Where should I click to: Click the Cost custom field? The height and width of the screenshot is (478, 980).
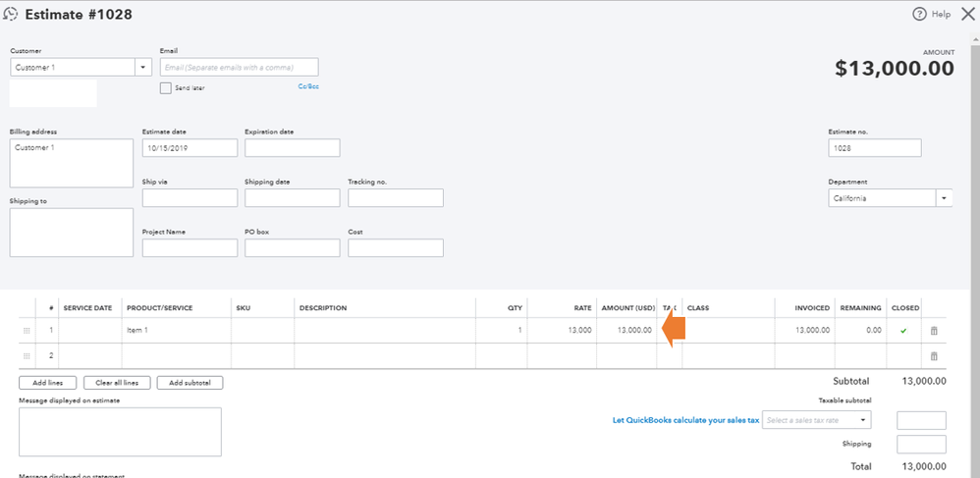click(396, 248)
